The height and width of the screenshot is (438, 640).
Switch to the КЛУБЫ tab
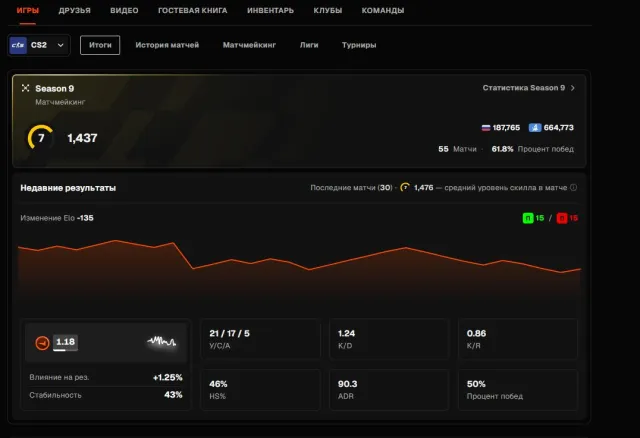328,11
